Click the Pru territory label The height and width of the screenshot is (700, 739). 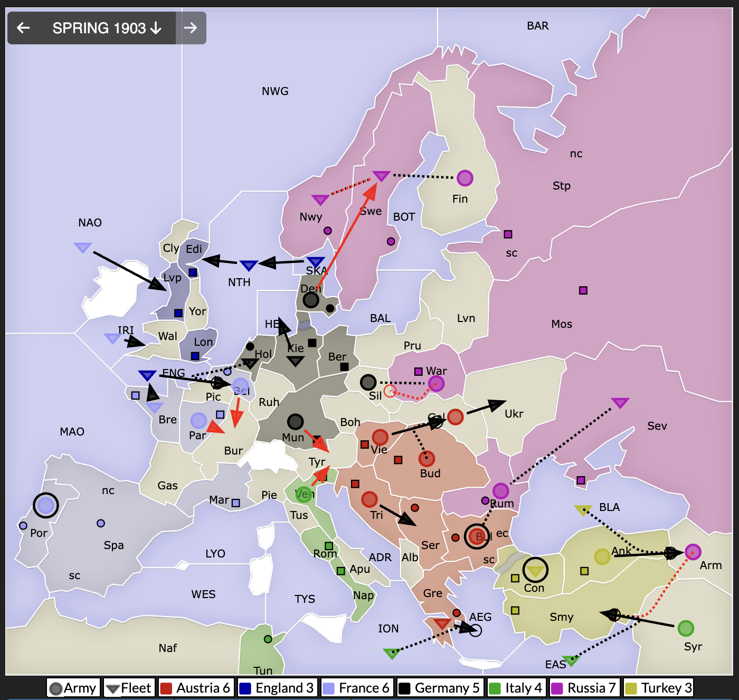(412, 346)
